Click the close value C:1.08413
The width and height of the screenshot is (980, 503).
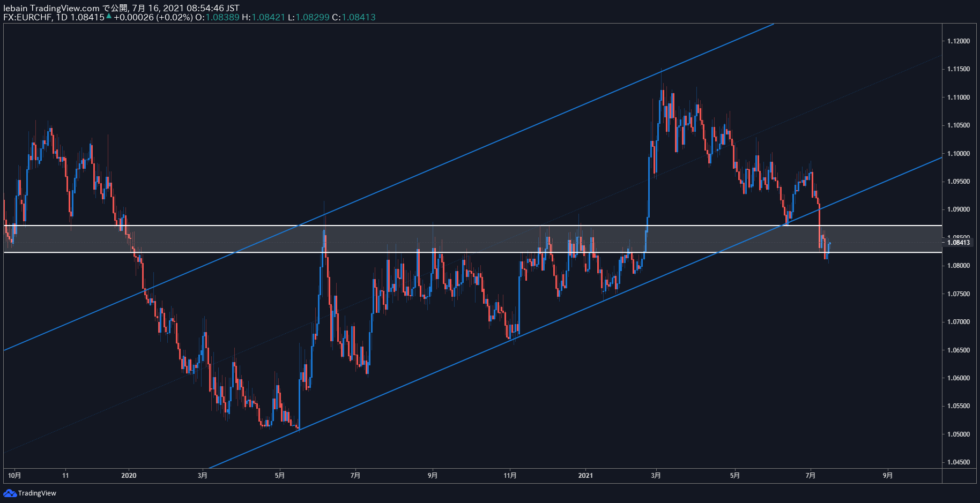(x=354, y=17)
